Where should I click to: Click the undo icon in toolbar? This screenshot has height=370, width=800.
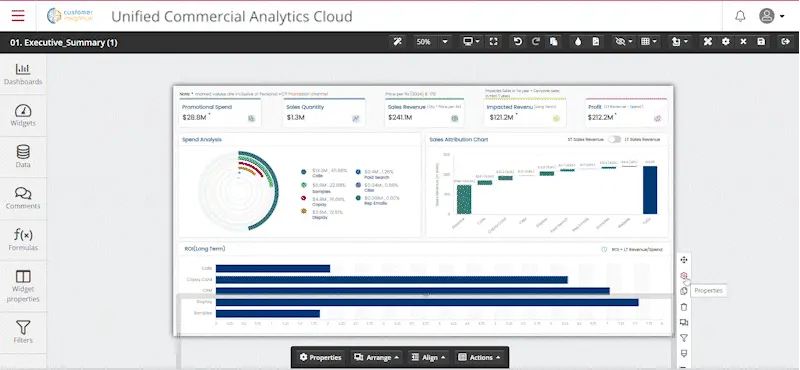coord(518,42)
